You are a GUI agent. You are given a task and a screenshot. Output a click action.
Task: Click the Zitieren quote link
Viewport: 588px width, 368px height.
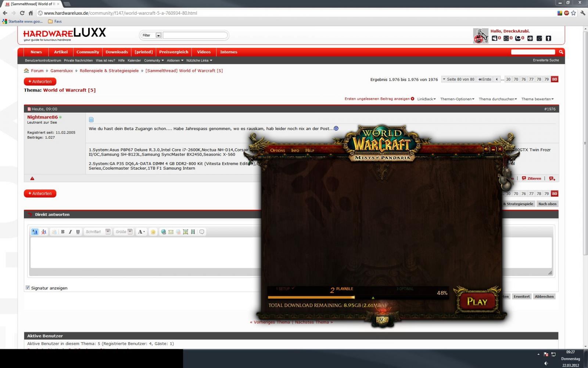(531, 178)
